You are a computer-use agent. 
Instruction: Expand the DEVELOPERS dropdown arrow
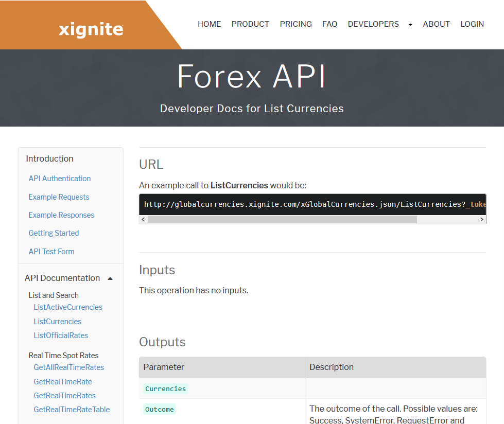(x=410, y=25)
